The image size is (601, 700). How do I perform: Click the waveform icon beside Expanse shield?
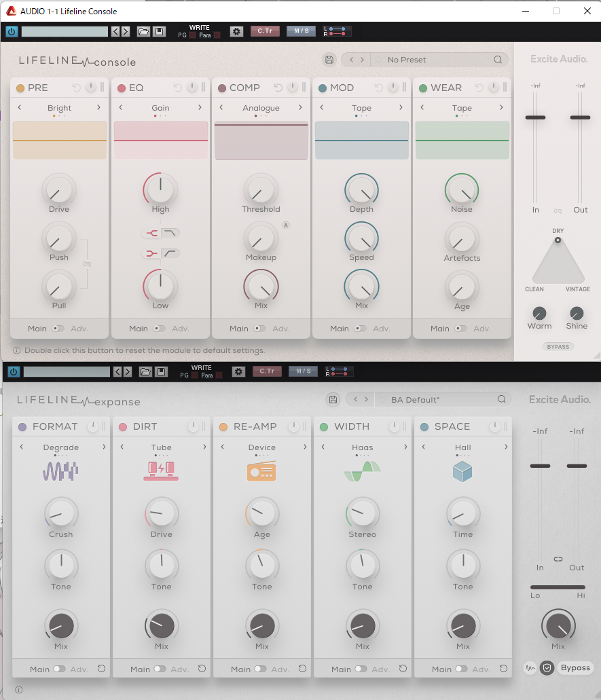click(530, 668)
